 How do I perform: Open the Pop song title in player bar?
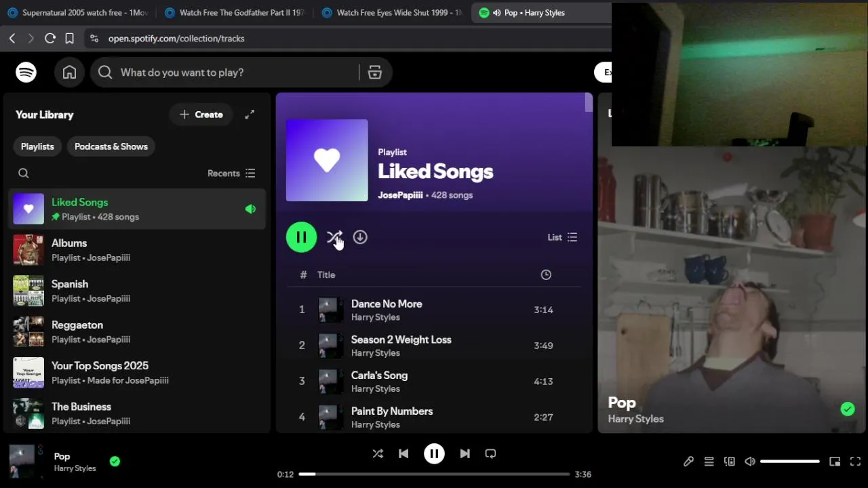62,456
